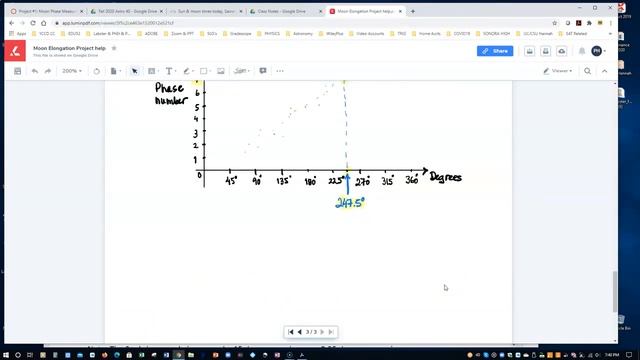The image size is (640, 360).
Task: Toggle the thumbnails side panel
Action: 18,71
